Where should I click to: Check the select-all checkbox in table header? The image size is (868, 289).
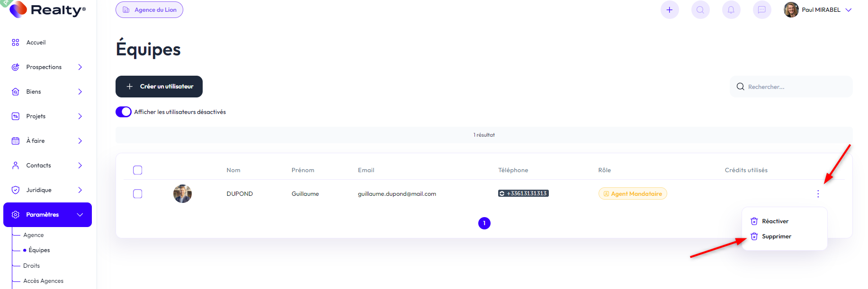click(x=138, y=170)
